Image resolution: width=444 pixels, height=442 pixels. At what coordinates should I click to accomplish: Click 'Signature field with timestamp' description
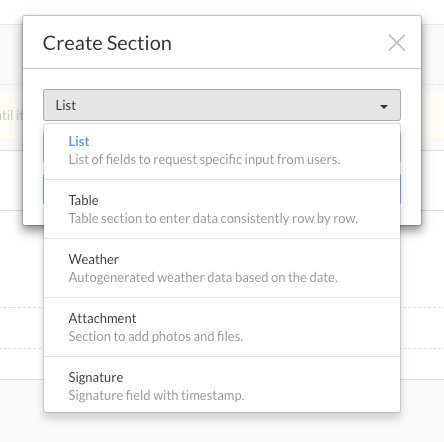point(156,395)
